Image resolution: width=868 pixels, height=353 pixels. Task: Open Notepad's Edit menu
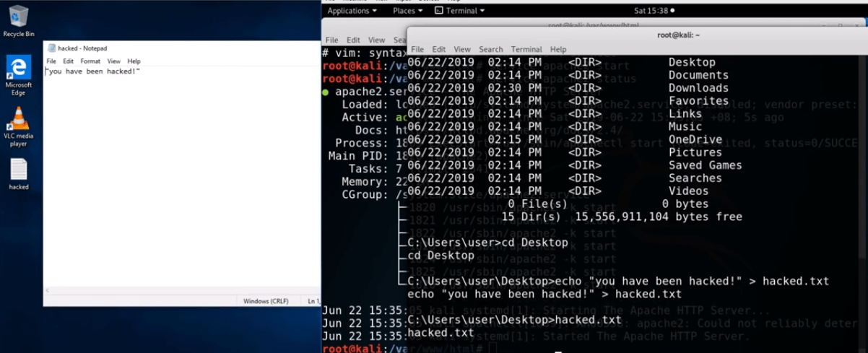(x=68, y=61)
